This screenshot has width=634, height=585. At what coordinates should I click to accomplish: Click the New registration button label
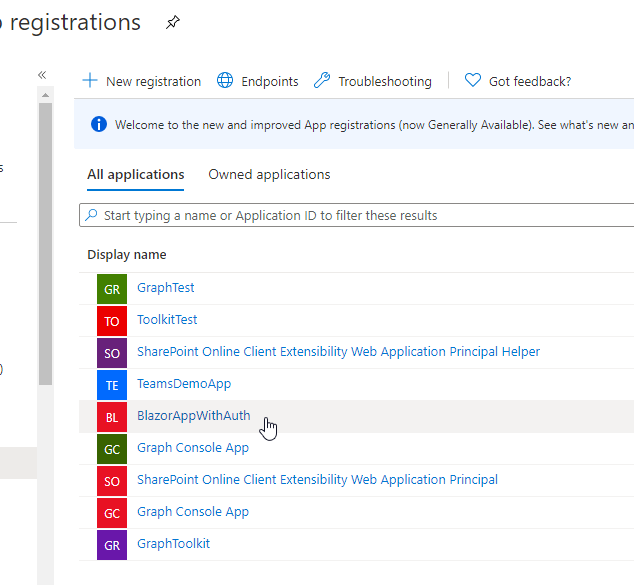coord(153,81)
